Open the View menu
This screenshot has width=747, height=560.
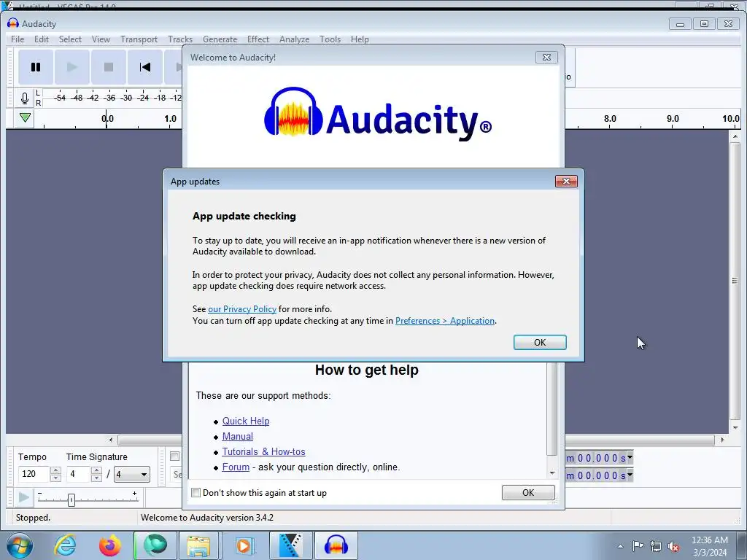point(101,39)
